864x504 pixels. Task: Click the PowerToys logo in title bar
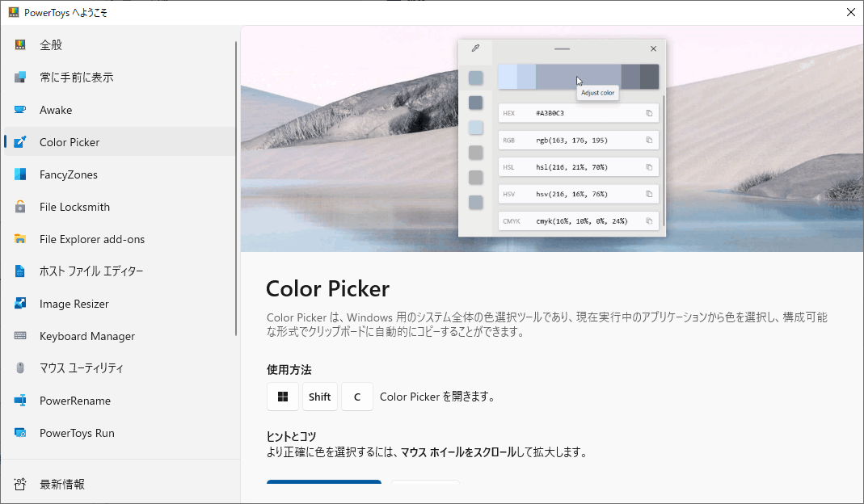pos(14,12)
